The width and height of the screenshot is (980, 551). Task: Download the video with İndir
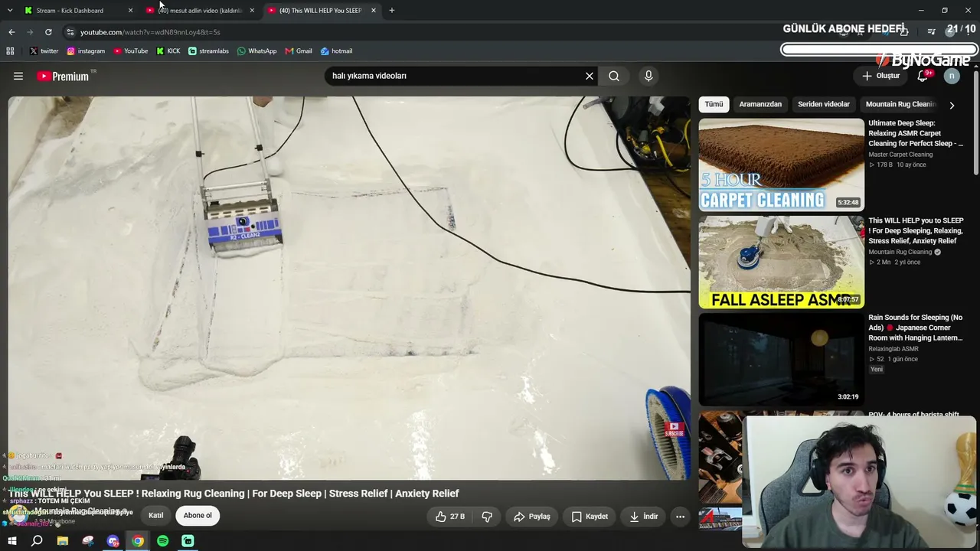point(644,517)
